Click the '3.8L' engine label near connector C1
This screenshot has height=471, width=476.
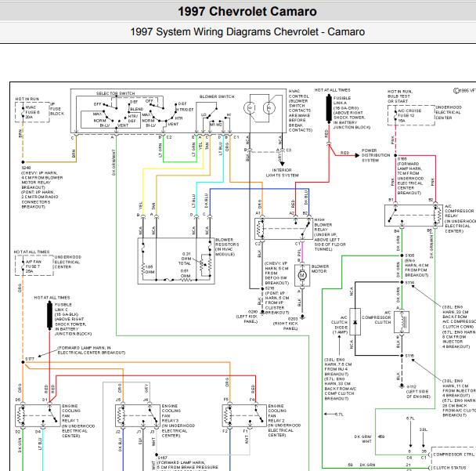pos(424,429)
